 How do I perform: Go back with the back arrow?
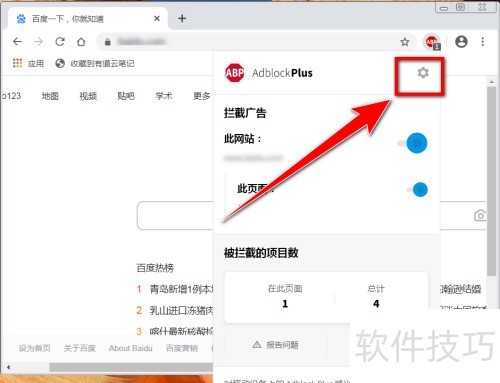17,42
